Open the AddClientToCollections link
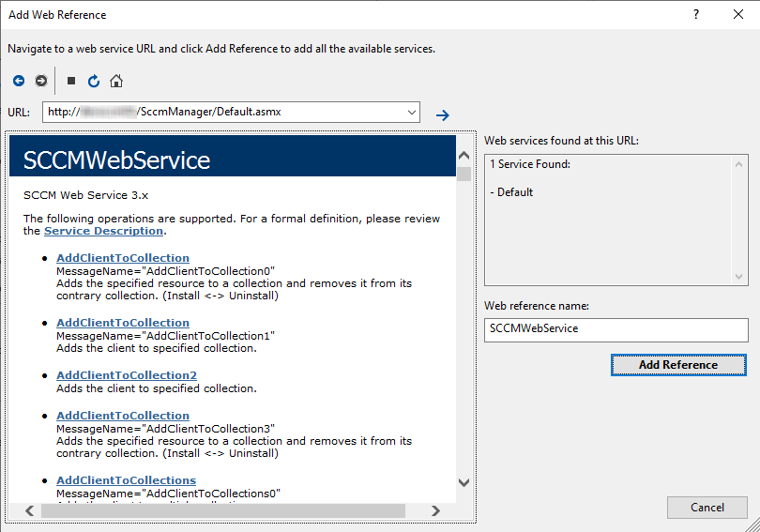The image size is (760, 532). click(126, 480)
